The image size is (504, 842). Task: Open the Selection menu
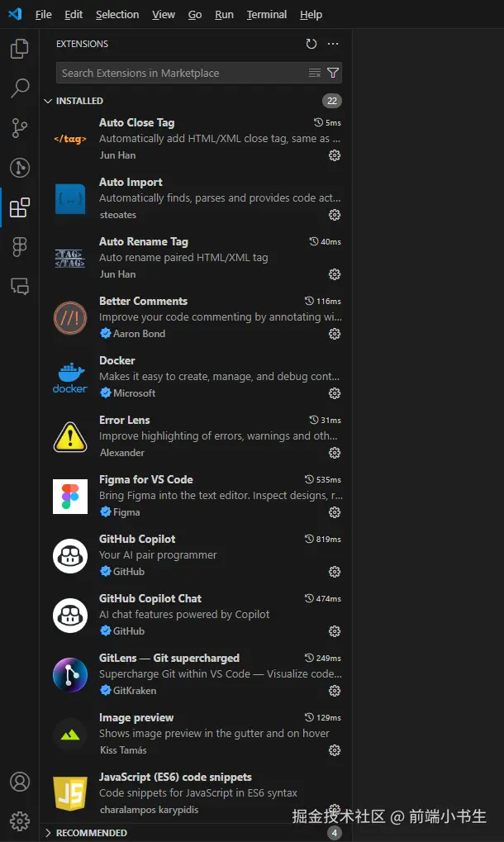tap(117, 15)
